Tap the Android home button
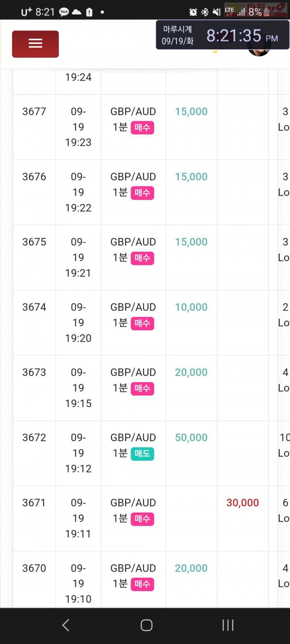This screenshot has width=290, height=644. [146, 625]
